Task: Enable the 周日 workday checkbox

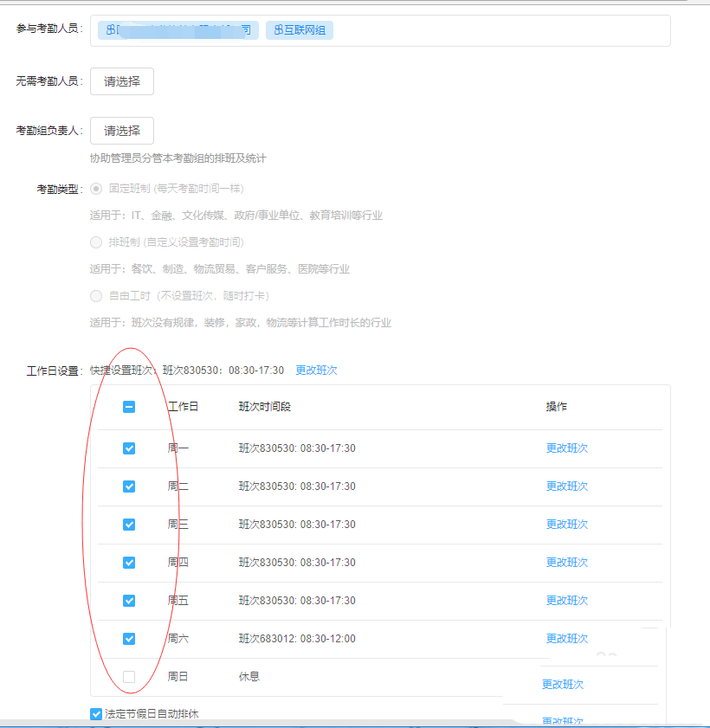Action: (x=128, y=676)
